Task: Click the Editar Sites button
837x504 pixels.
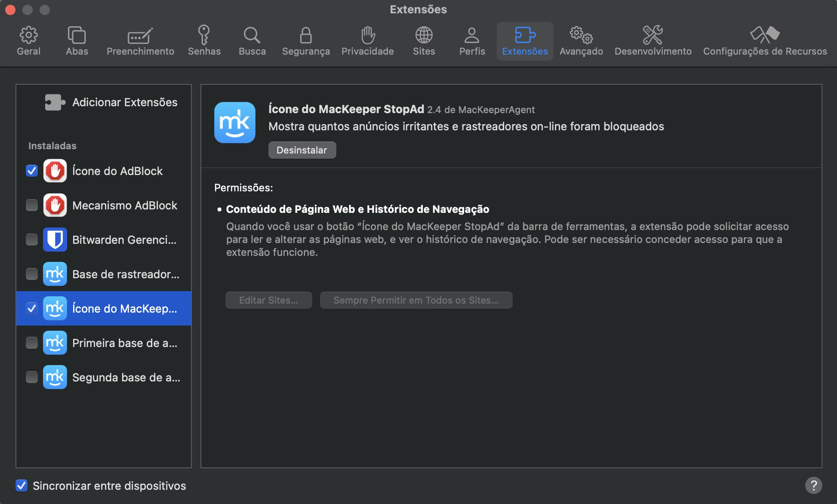Action: (268, 300)
